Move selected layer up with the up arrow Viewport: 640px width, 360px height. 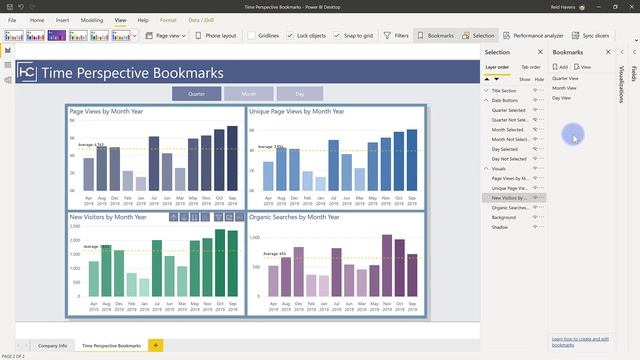(x=487, y=79)
